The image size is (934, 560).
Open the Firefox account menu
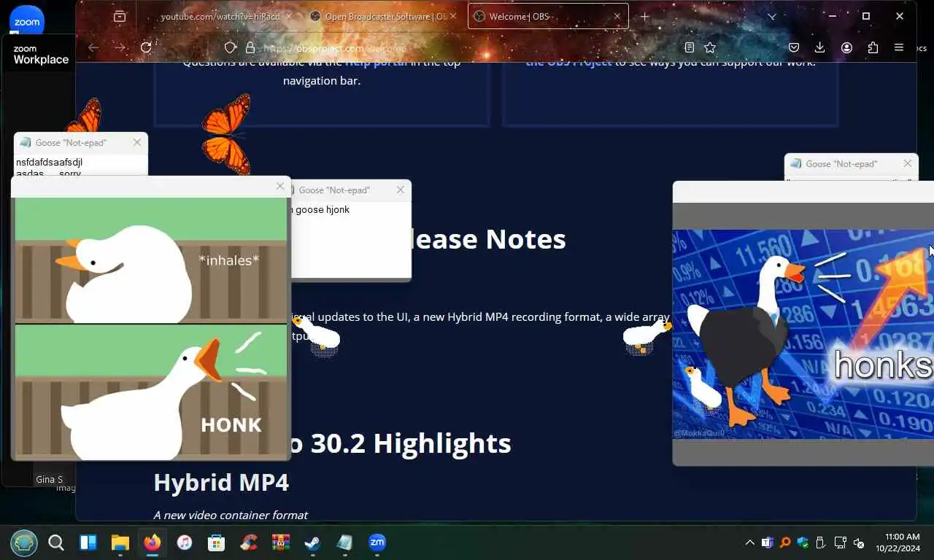pos(846,47)
